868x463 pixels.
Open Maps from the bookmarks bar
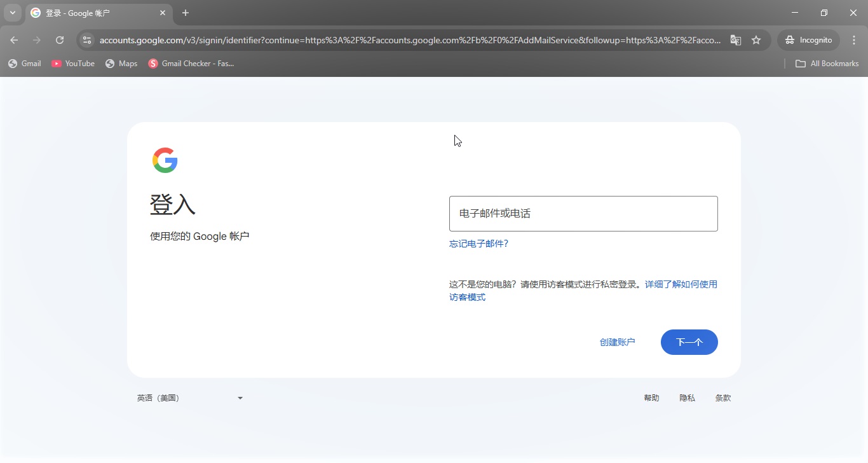coord(121,64)
